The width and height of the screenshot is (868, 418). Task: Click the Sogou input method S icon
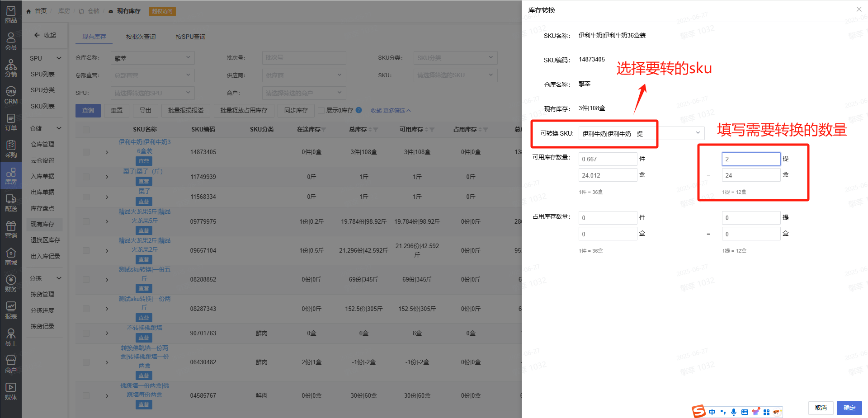pos(698,411)
